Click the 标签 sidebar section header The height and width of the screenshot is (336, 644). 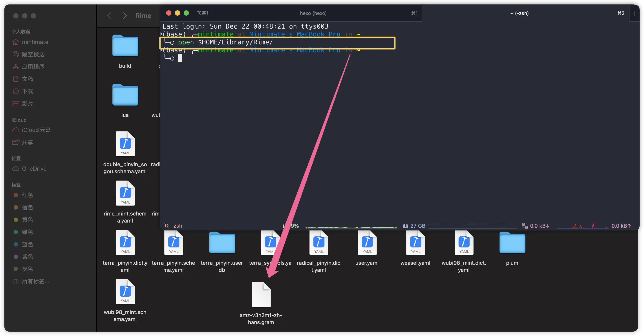(16, 185)
